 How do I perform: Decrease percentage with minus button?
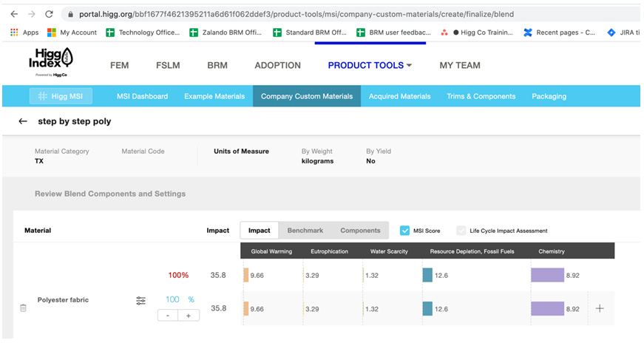[168, 316]
